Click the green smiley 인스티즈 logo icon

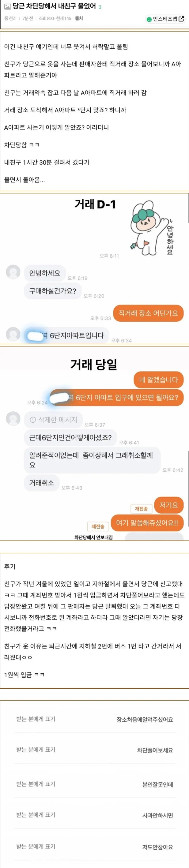tap(149, 19)
